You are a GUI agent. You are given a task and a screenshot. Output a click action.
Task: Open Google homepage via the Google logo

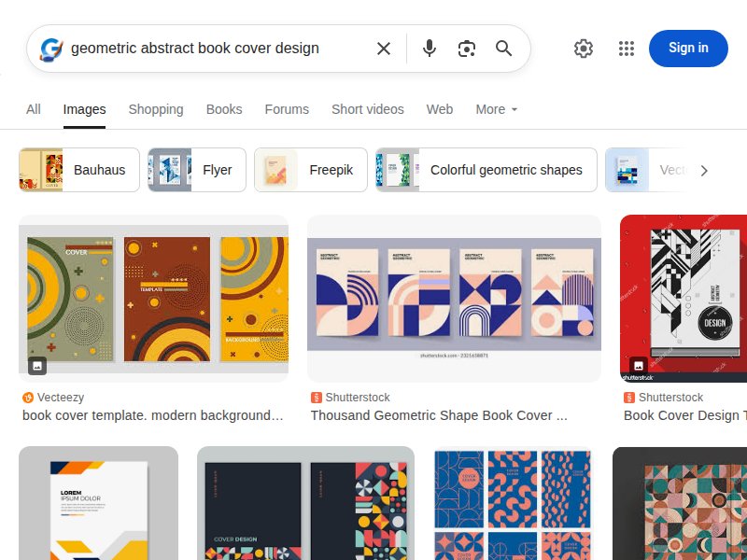tap(49, 49)
